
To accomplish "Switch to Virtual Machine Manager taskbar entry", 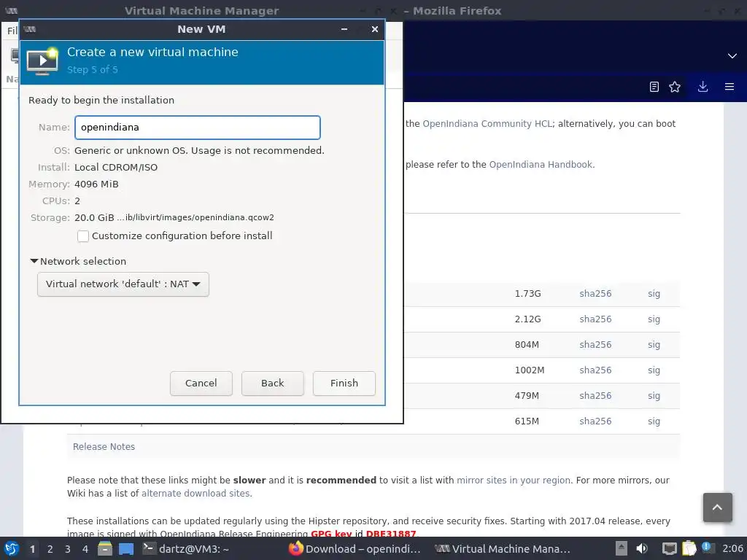I will [x=503, y=548].
